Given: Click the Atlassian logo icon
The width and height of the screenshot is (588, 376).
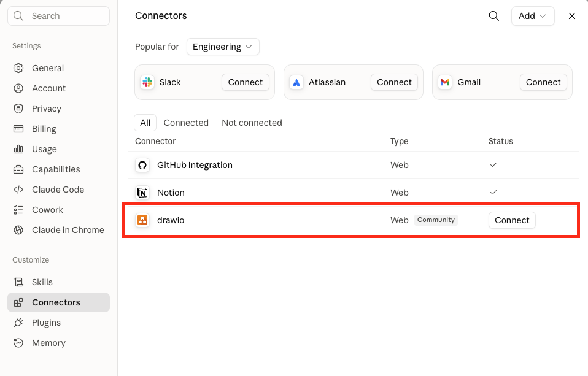Looking at the screenshot, I should click(296, 82).
